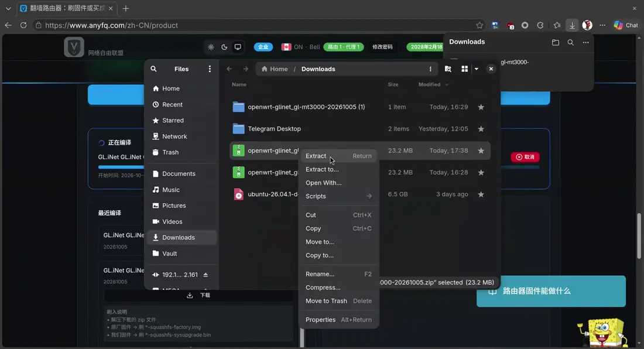Image resolution: width=644 pixels, height=349 pixels.
Task: Star the openwrt folder modified Today 16:29
Action: point(481,107)
